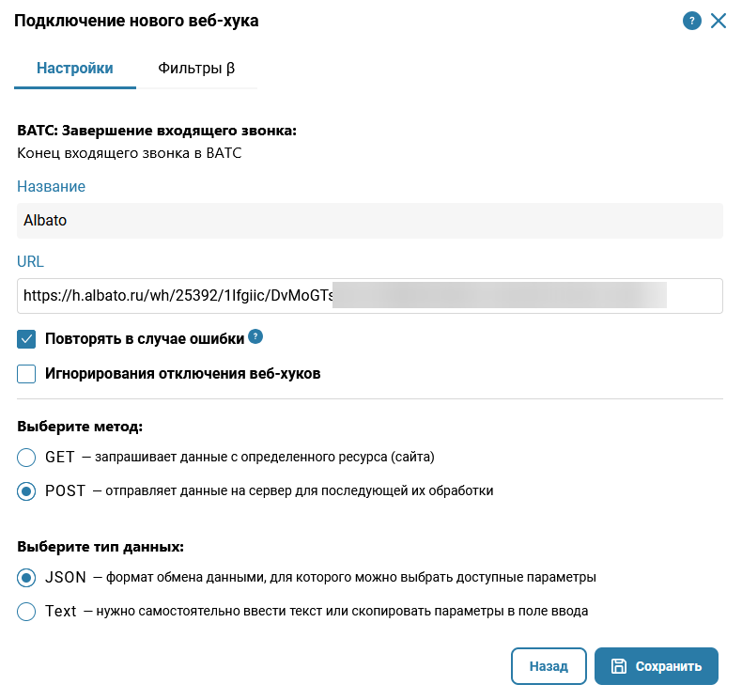Click into the URL input field
Viewport: 742px width, 700px height.
coord(370,295)
